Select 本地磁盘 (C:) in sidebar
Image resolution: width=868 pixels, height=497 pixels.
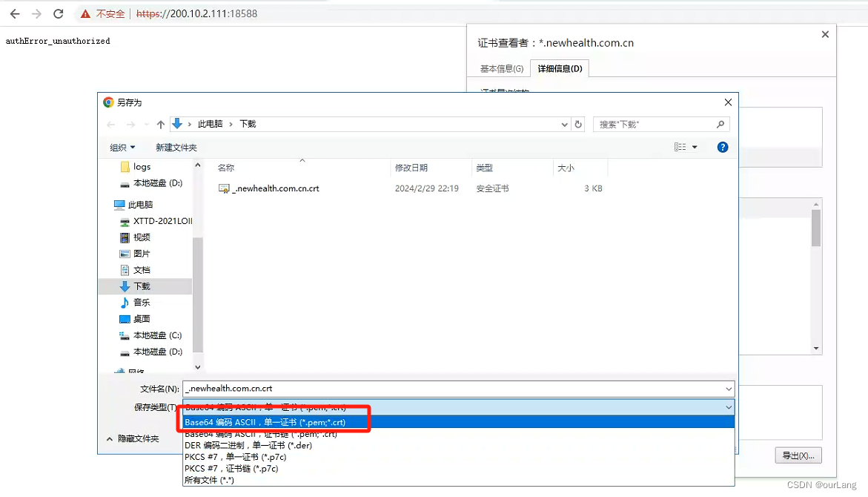pyautogui.click(x=150, y=336)
